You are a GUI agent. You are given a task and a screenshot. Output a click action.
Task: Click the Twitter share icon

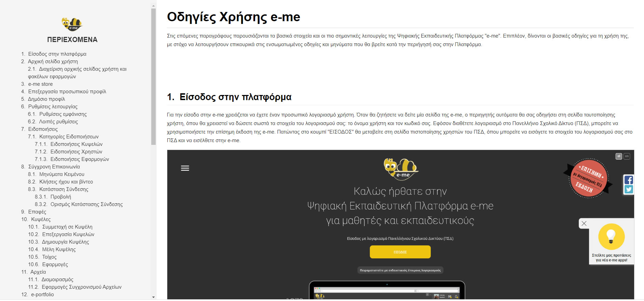click(628, 189)
